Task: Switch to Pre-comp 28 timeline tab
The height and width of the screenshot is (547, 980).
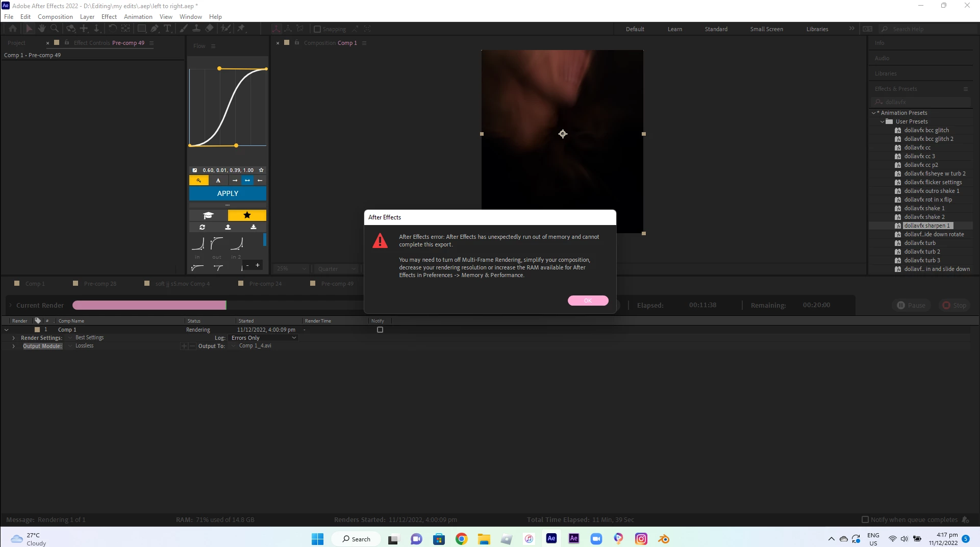Action: point(100,284)
